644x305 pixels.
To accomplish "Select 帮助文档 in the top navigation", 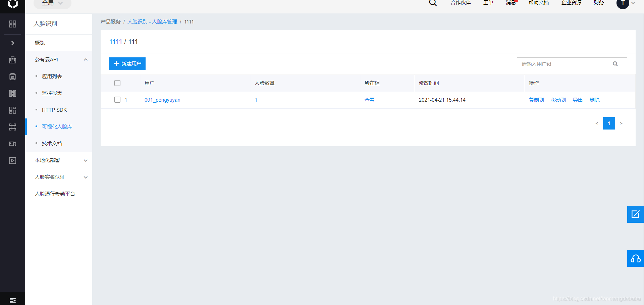I will point(538,3).
